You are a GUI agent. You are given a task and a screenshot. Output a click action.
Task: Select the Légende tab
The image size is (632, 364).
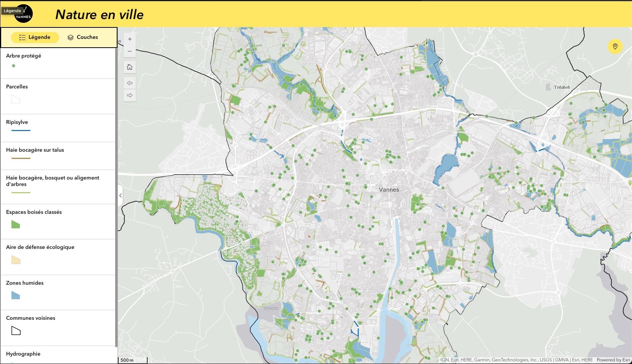[35, 37]
